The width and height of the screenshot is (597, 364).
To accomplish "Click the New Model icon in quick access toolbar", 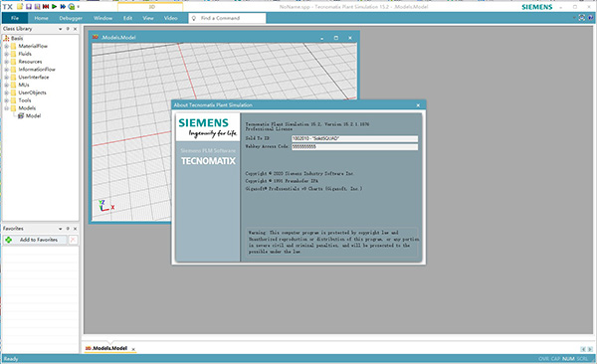I will point(20,7).
